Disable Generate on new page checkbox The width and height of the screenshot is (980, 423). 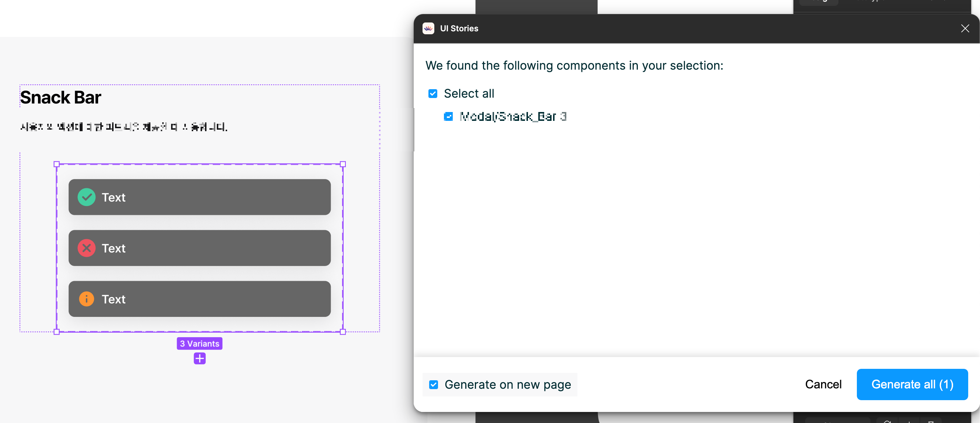(433, 385)
